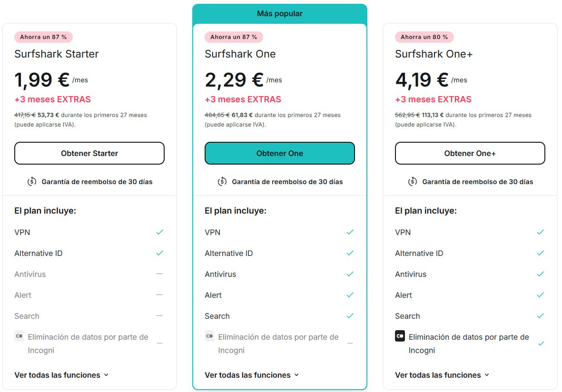Screen dimensions: 562x392
Task: Click Incogni checkmark in Surfshark One+ plan
Action: (541, 343)
